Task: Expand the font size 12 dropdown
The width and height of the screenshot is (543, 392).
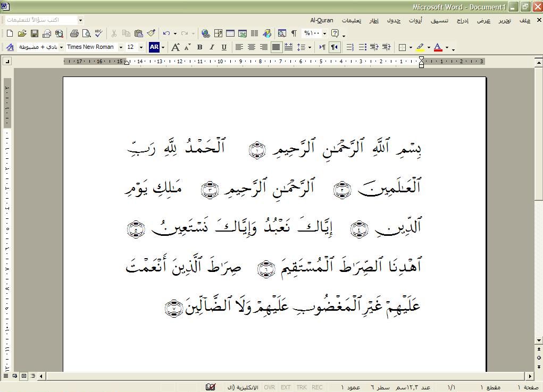Action: [x=141, y=47]
